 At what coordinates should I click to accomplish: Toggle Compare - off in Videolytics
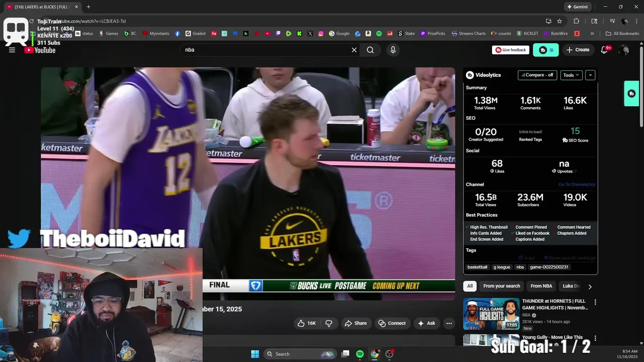(537, 75)
